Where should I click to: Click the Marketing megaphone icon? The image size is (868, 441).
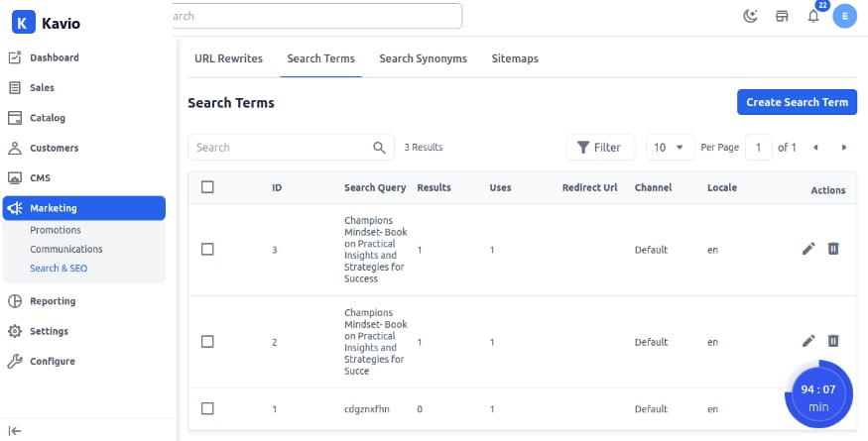[x=15, y=208]
